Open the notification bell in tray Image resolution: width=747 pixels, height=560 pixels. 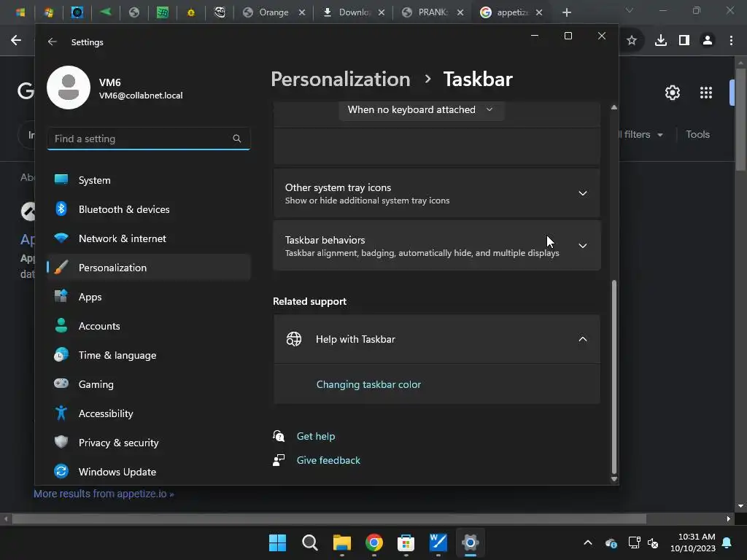click(x=727, y=542)
